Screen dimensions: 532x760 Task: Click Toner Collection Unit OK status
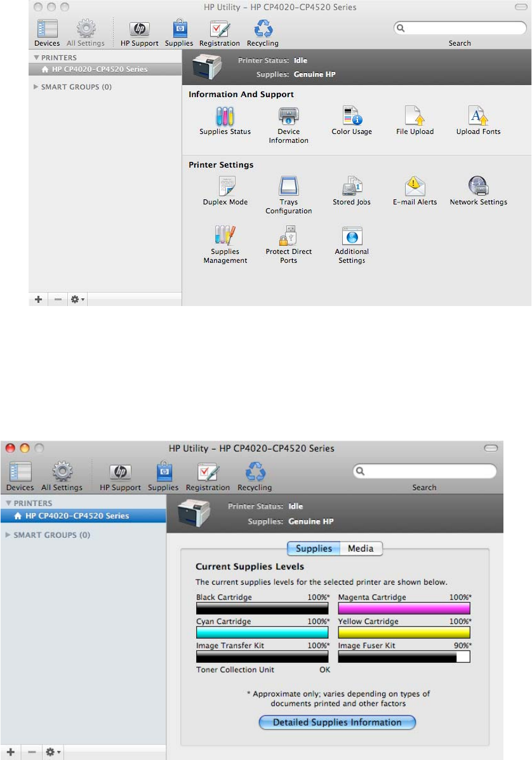324,669
